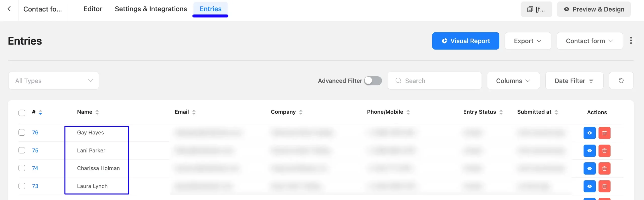Sort entries by Name column arrows

click(97, 112)
